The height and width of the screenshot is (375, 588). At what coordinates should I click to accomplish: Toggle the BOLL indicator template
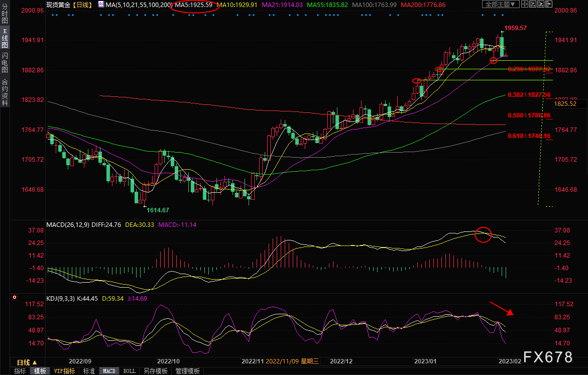tap(129, 371)
